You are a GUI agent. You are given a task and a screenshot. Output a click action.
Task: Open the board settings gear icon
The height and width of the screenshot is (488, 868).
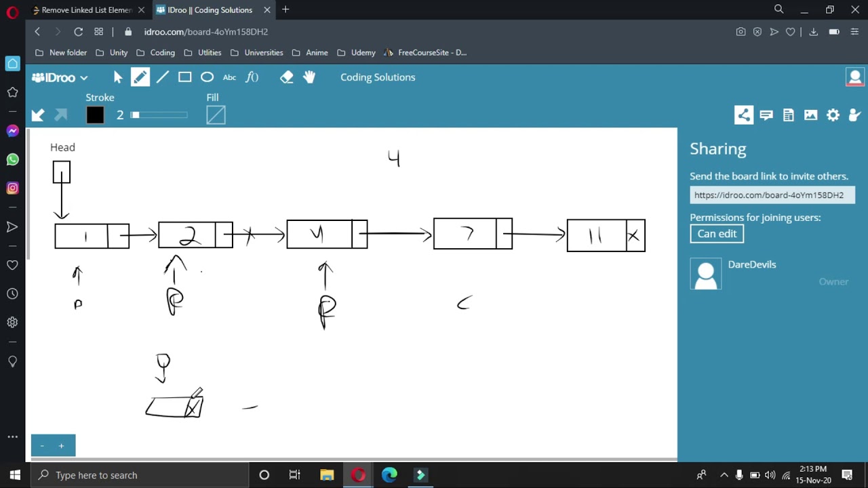point(833,115)
